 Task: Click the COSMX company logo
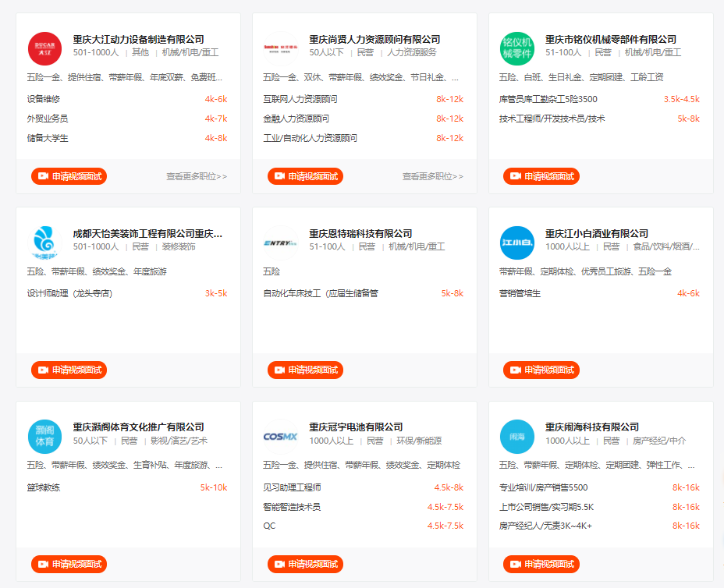(x=280, y=437)
